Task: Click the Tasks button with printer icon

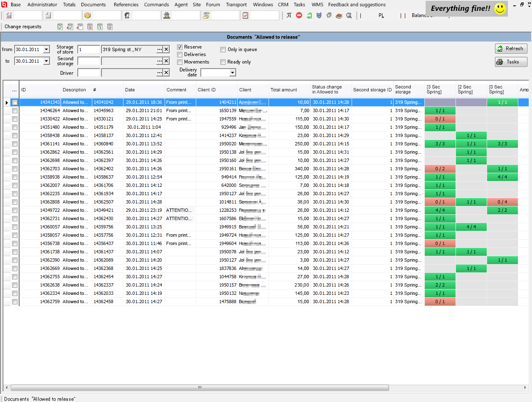Action: tap(511, 62)
